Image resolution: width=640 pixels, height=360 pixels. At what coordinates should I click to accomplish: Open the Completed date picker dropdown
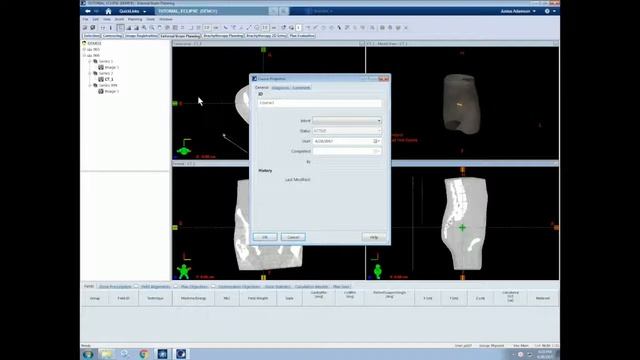377,151
